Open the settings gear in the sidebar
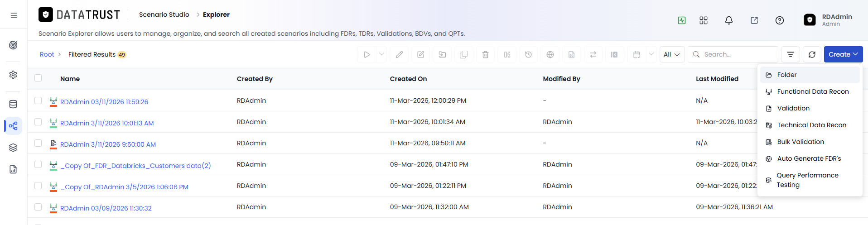This screenshot has height=225, width=868. 13,75
